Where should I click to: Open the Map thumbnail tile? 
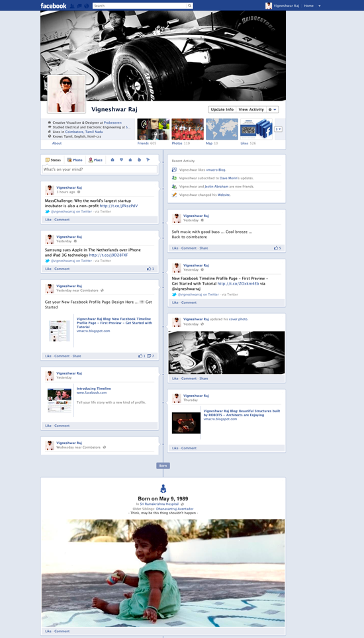222,129
